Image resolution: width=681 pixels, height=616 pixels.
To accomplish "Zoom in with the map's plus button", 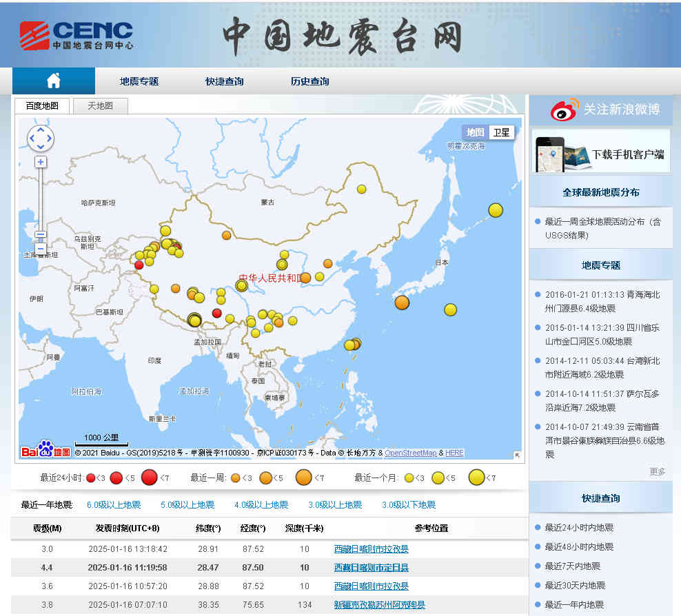I will (x=40, y=161).
